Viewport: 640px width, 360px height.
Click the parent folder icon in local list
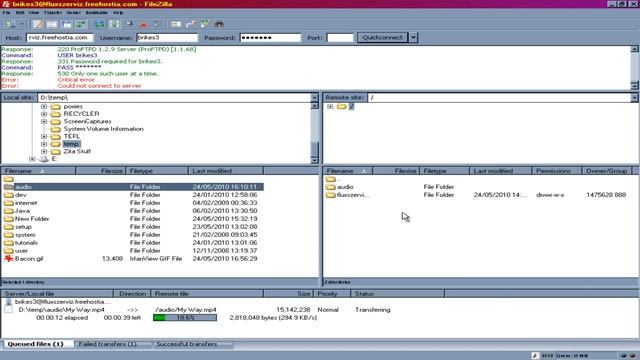click(9, 179)
